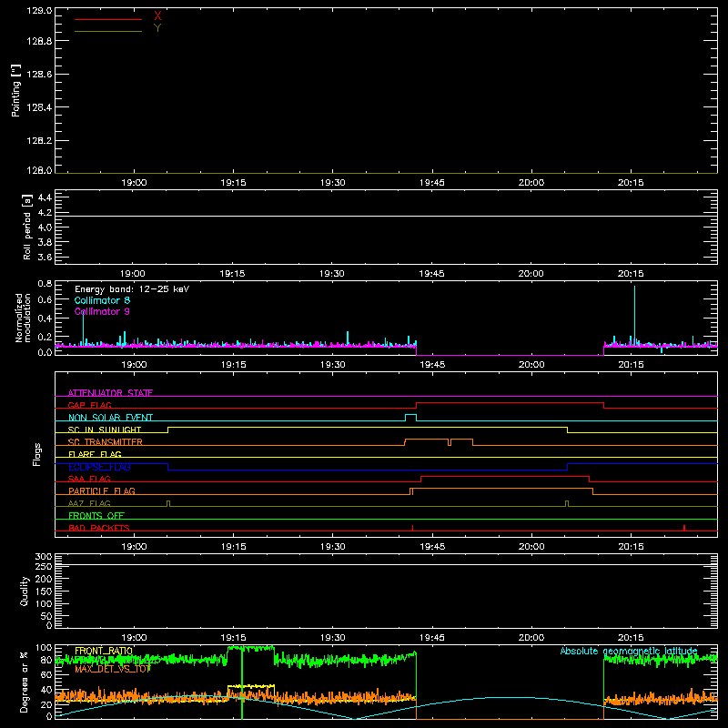Image resolution: width=728 pixels, height=728 pixels.
Task: Select the Normalized modulation axis title
Action: 22,318
